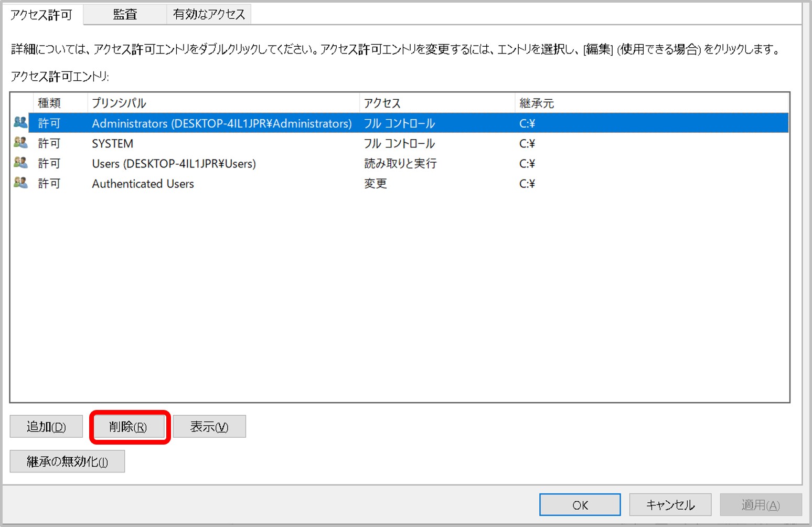
Task: Click the group icon beside Authenticated Users
Action: click(x=20, y=183)
